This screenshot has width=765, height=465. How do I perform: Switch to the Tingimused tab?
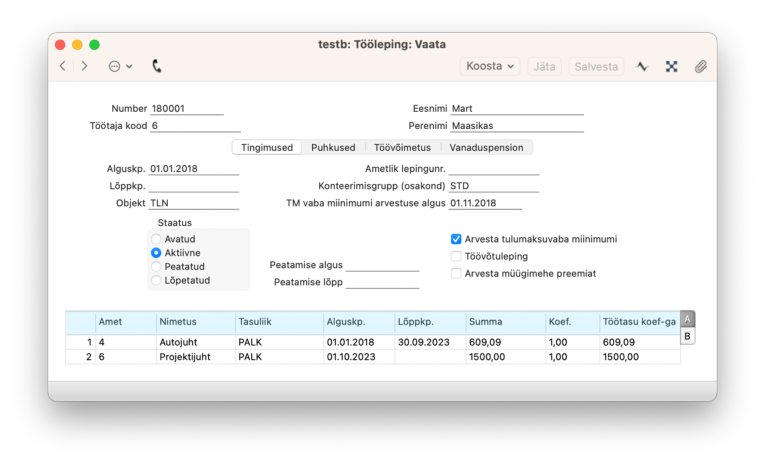tap(267, 147)
